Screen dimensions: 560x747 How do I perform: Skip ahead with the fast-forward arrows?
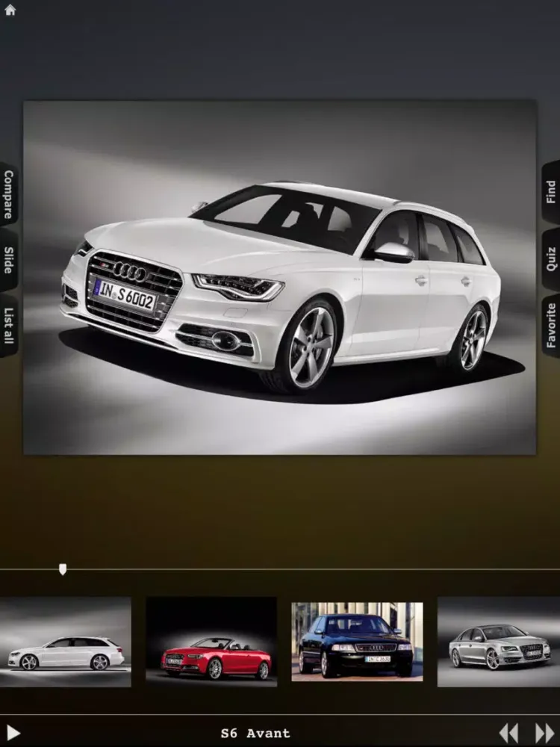[545, 734]
